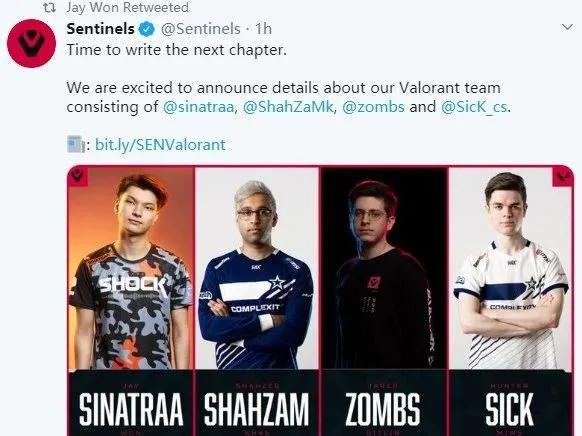
Task: Open the SICK player photo
Action: [511, 268]
